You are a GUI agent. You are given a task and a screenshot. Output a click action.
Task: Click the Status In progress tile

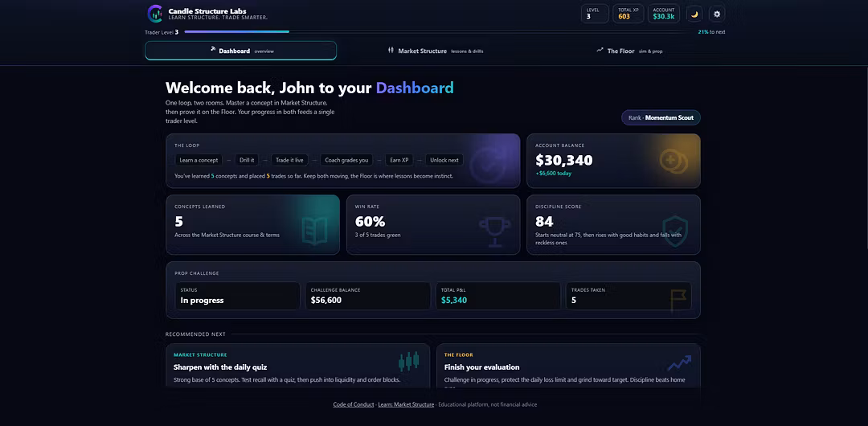coord(237,296)
